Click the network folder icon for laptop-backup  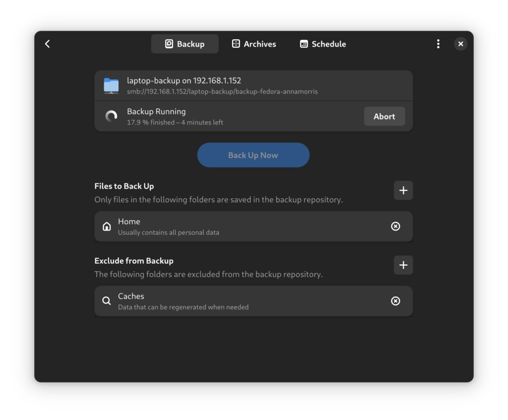(111, 86)
